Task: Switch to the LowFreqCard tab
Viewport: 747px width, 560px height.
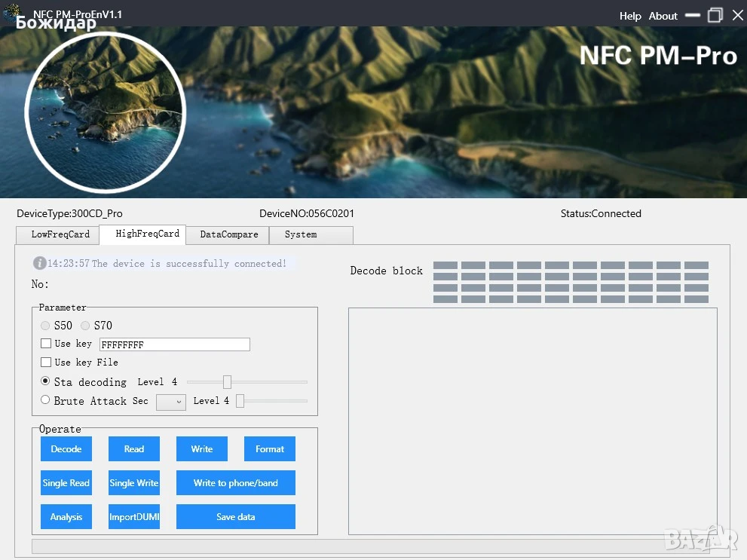Action: coord(57,234)
